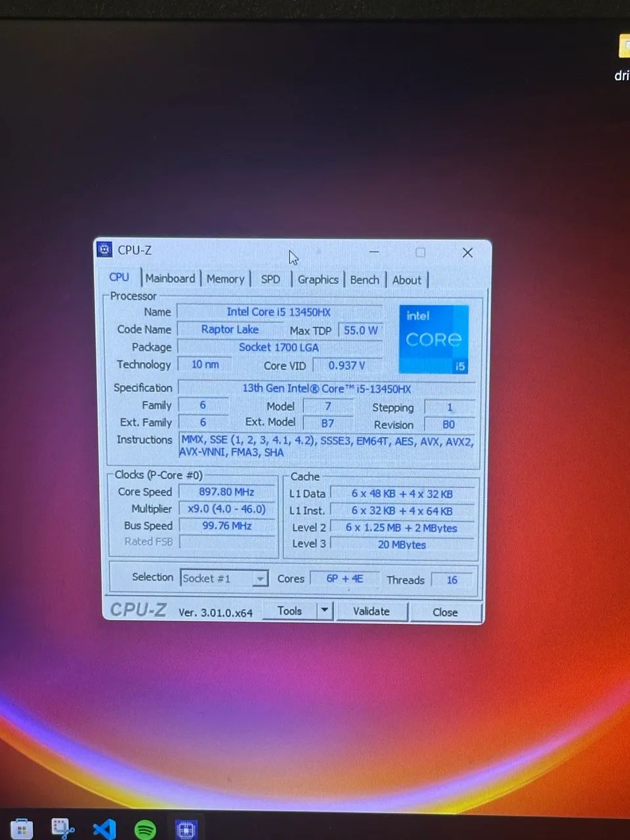
Task: Click the Validate button
Action: (371, 612)
